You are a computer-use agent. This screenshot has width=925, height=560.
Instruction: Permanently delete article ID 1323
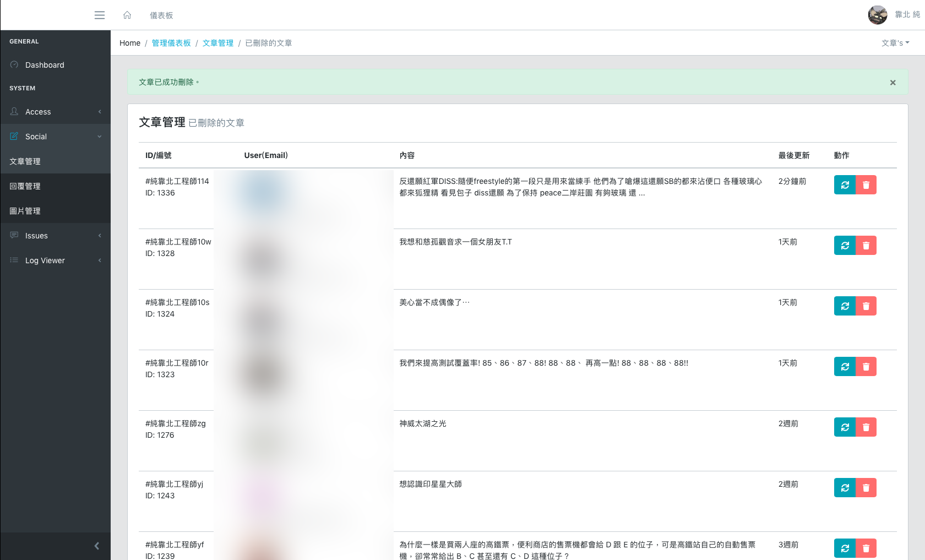point(866,367)
